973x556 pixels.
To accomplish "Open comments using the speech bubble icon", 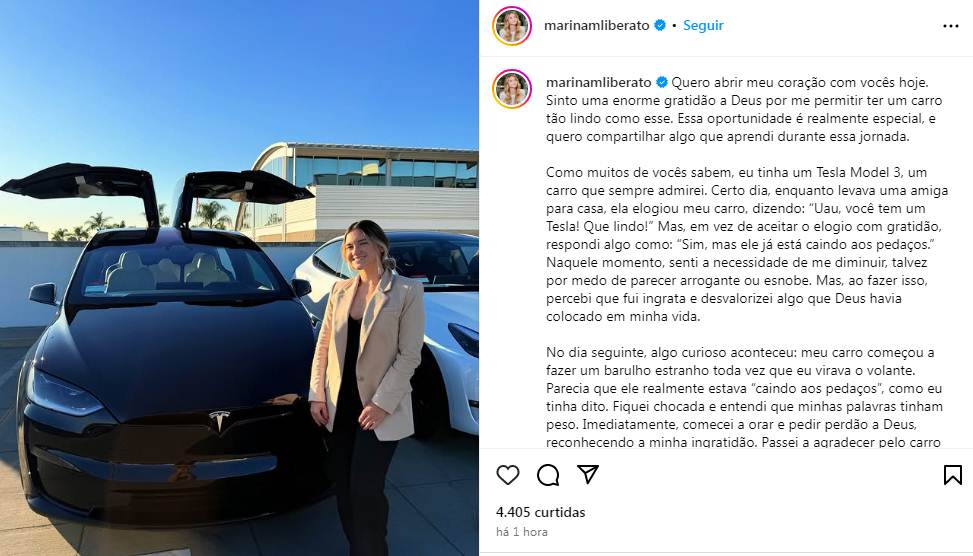I will coord(548,475).
